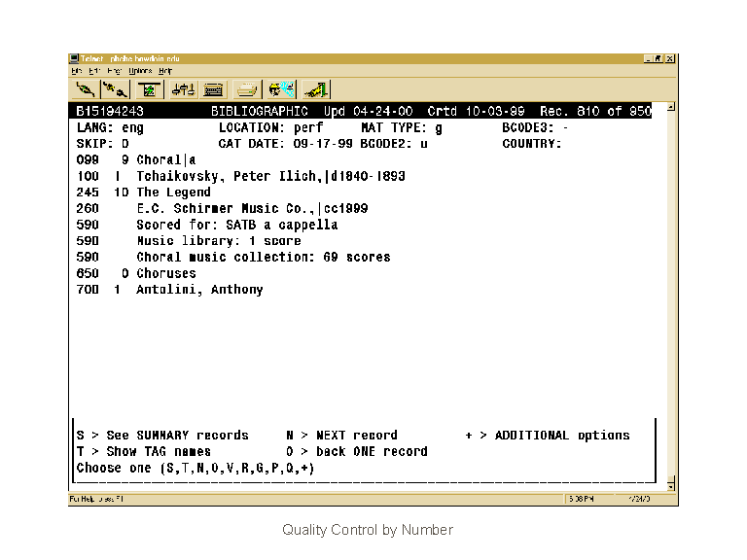Open the Help menu

coord(165,71)
